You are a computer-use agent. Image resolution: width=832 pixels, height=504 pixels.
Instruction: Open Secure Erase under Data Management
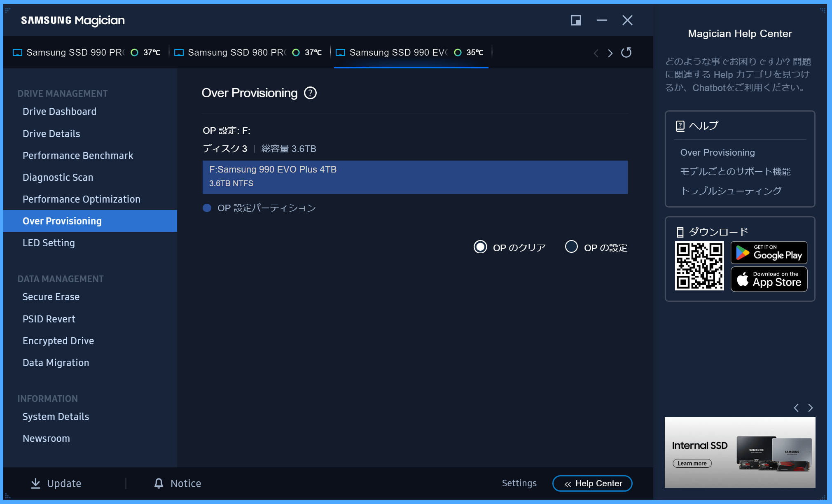(x=51, y=297)
